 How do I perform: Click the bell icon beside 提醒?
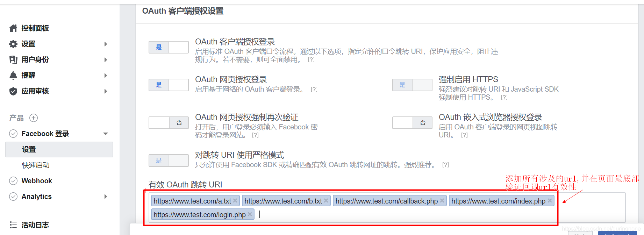[13, 76]
